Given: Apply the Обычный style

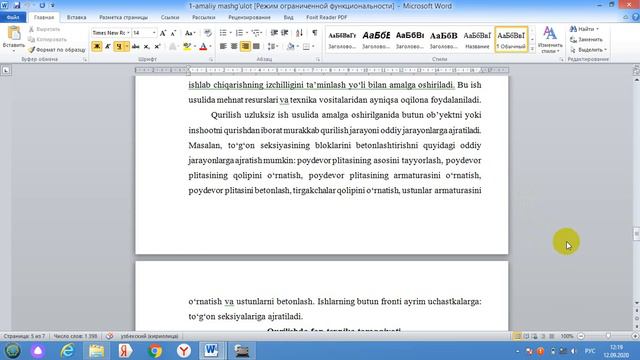Looking at the screenshot, I should [x=511, y=40].
